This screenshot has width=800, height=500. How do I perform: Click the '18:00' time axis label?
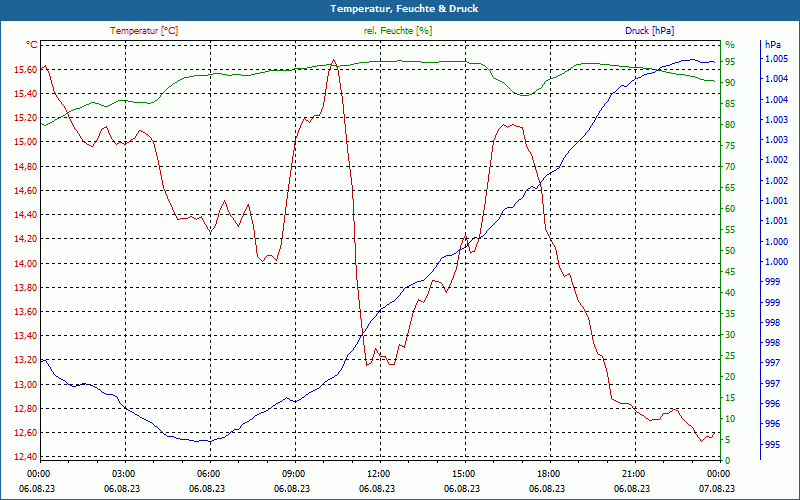[548, 473]
